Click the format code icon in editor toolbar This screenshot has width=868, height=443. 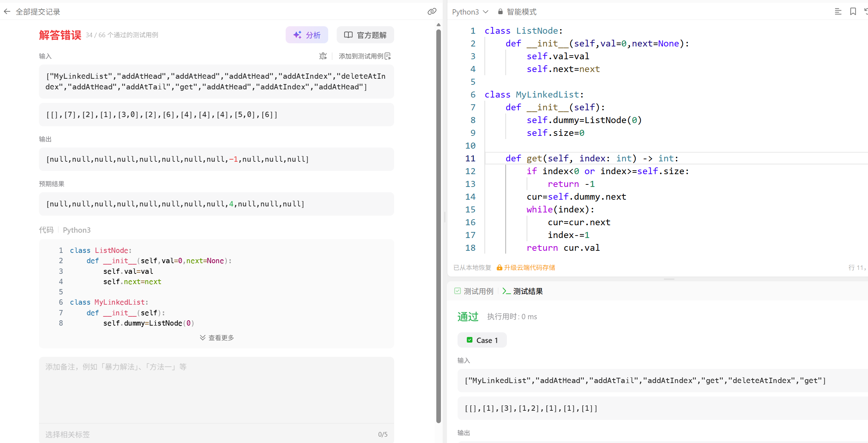pyautogui.click(x=838, y=12)
